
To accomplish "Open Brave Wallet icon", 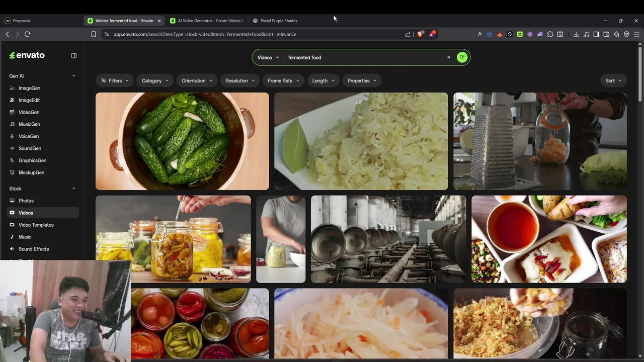I will coord(606,34).
